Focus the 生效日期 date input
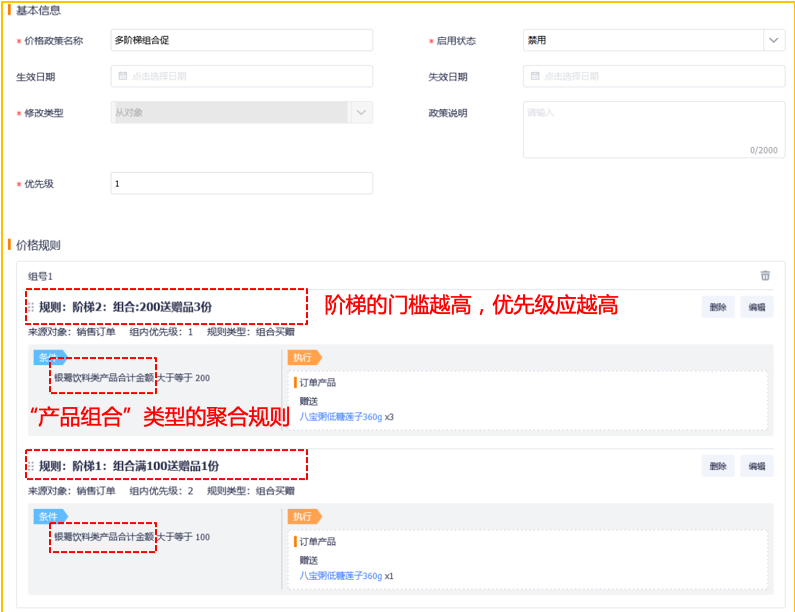The image size is (795, 612). (x=241, y=76)
